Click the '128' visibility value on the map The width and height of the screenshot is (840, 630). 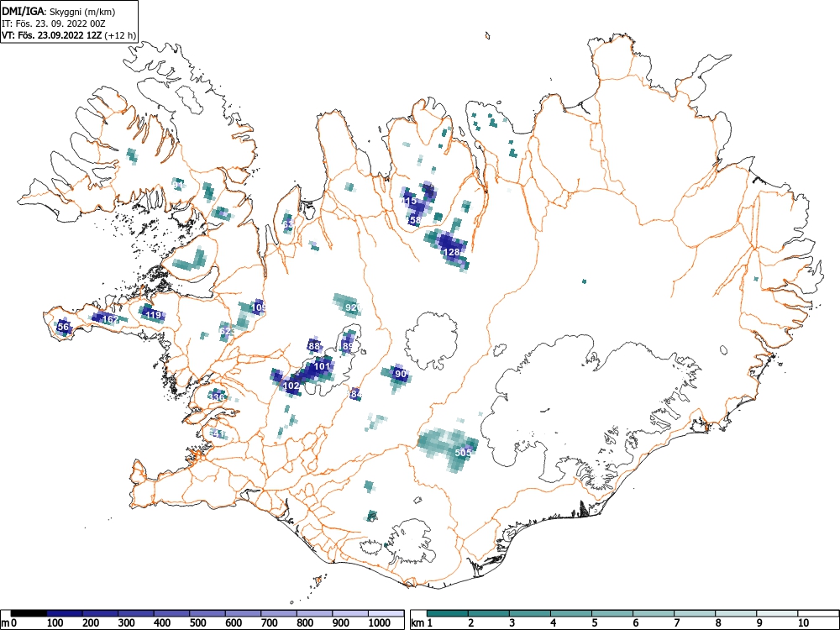(452, 252)
